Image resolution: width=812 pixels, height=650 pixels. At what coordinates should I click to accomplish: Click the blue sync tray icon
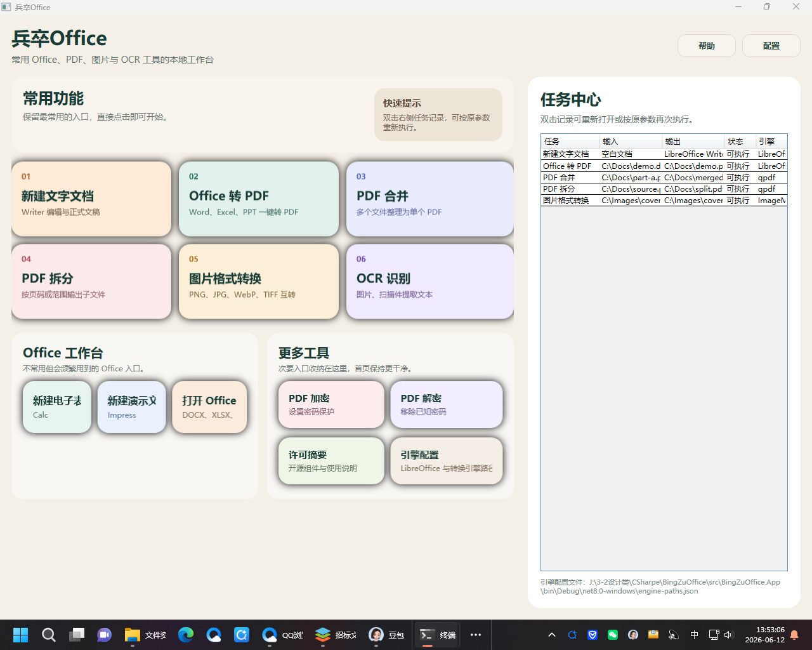pos(572,635)
